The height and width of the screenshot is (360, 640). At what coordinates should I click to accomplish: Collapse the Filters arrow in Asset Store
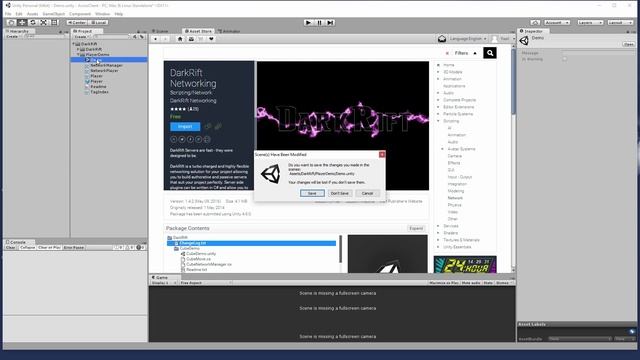[475, 53]
